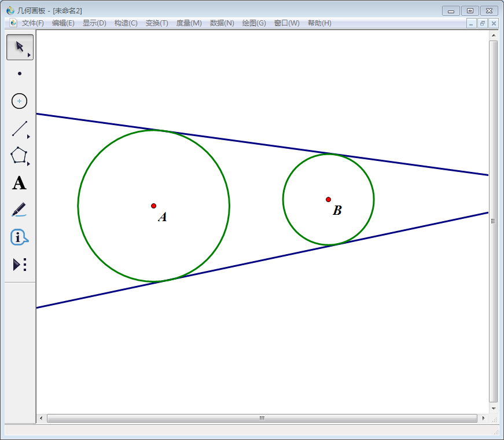This screenshot has width=504, height=440.
Task: Open the 编辑(E) menu
Action: tap(63, 23)
